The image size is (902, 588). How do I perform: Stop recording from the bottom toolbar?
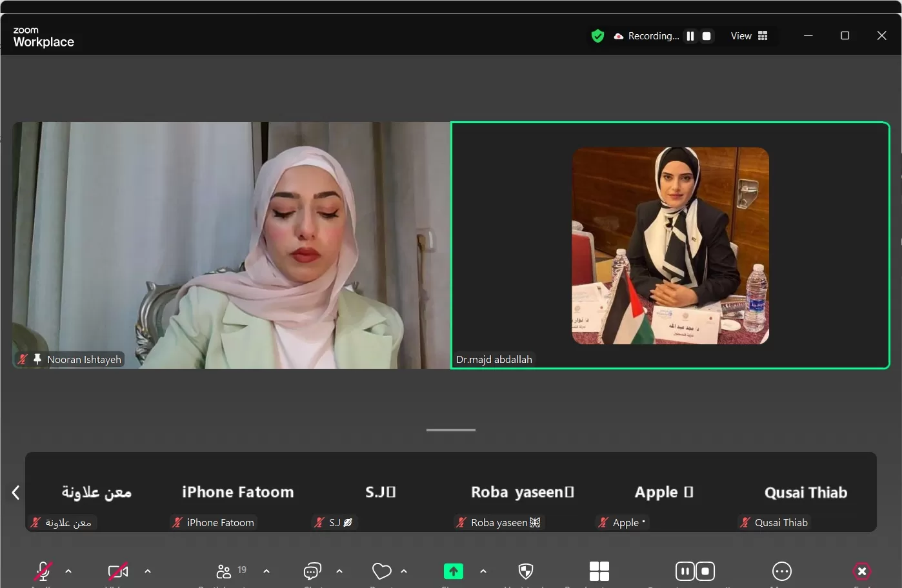point(705,571)
